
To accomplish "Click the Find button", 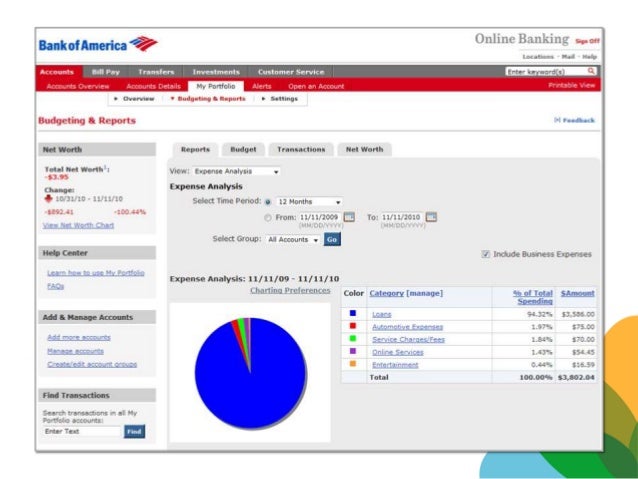I will click(134, 431).
